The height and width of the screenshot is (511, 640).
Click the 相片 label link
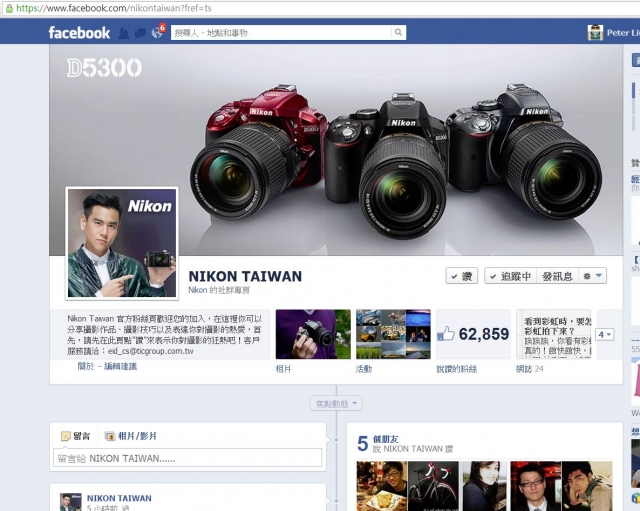click(283, 369)
